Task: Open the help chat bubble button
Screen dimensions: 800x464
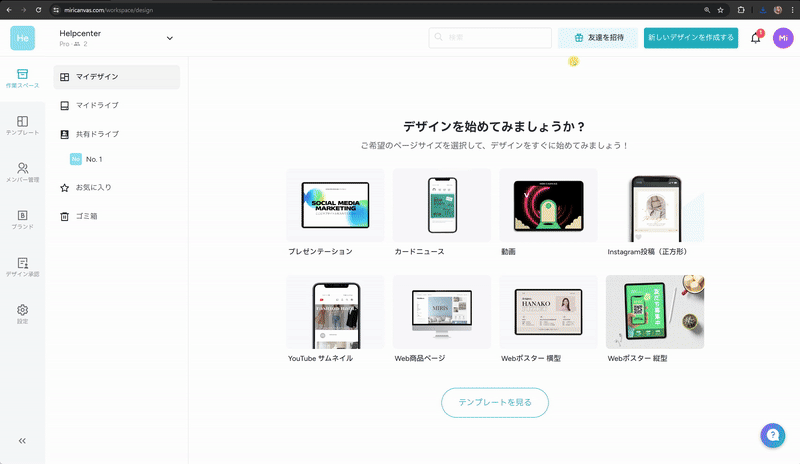Action: [x=772, y=435]
